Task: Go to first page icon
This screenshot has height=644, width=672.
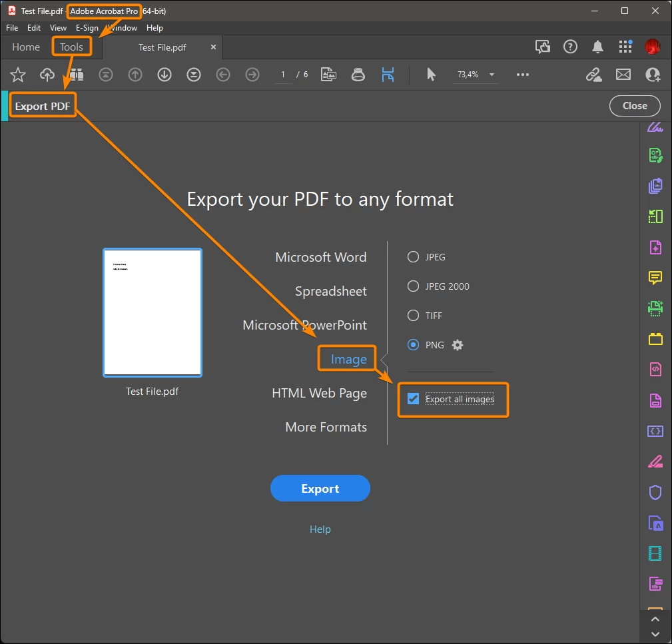Action: [x=106, y=75]
